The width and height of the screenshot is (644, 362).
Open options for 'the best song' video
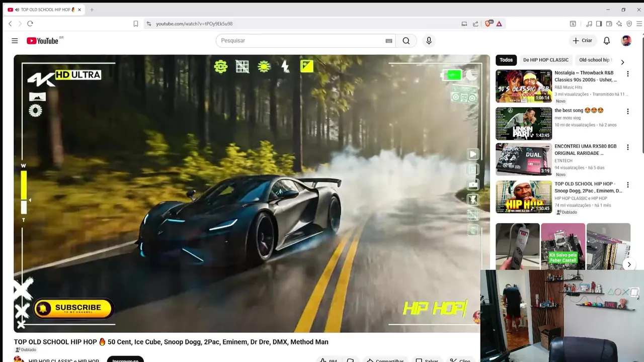click(x=627, y=111)
